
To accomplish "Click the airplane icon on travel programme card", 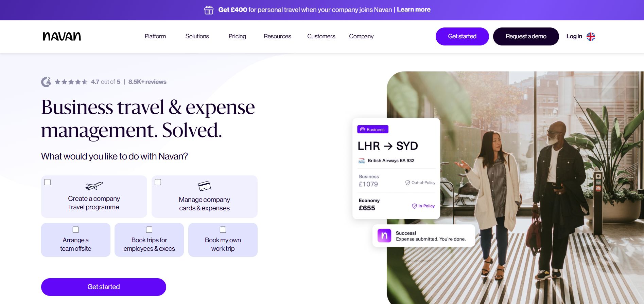I will pos(94,186).
